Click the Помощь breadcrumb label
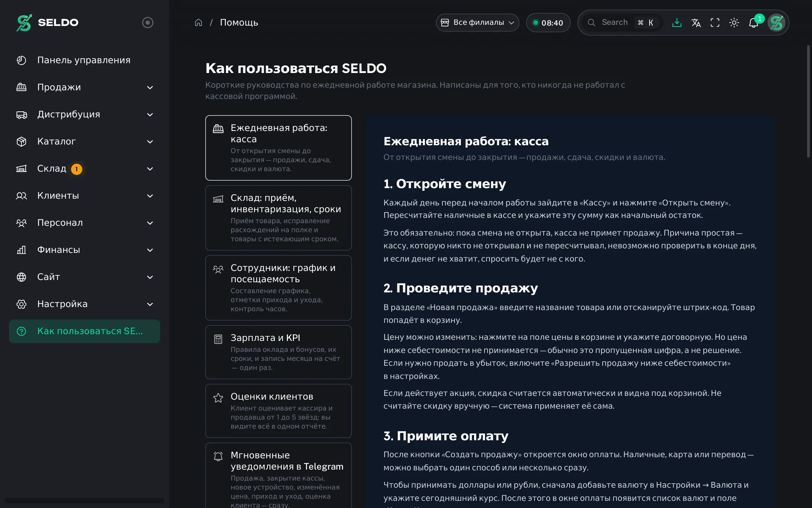The image size is (812, 508). pos(239,23)
